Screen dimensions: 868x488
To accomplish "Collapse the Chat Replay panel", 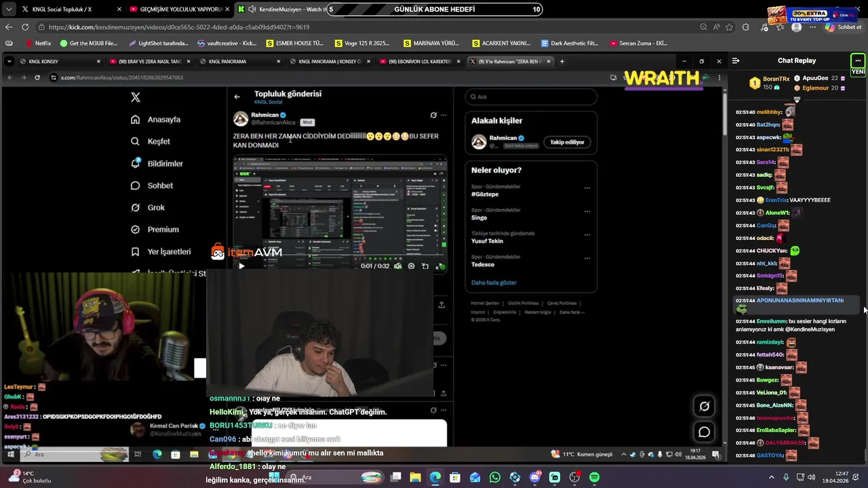I will click(x=736, y=61).
